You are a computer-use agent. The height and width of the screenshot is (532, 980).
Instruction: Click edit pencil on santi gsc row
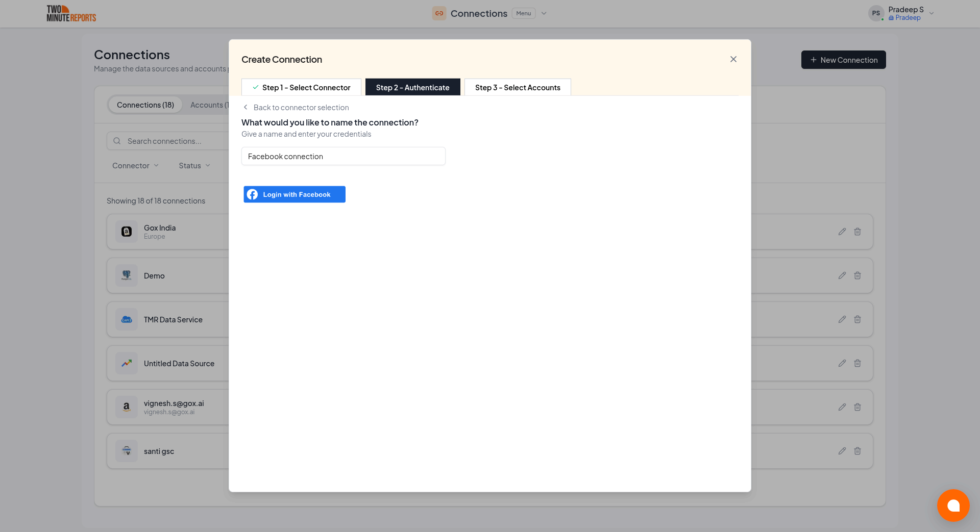[x=842, y=451]
